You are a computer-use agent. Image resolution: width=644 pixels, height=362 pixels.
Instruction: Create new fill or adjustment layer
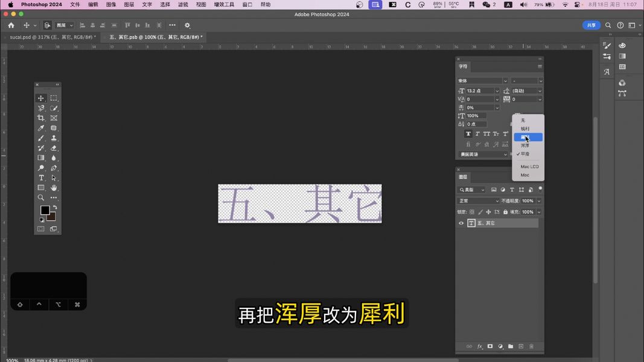click(x=500, y=346)
